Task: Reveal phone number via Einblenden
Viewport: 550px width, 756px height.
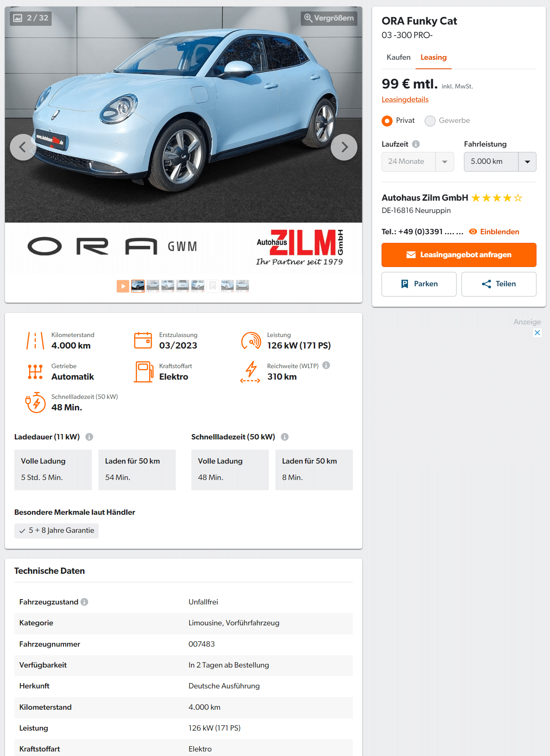Action: point(494,232)
